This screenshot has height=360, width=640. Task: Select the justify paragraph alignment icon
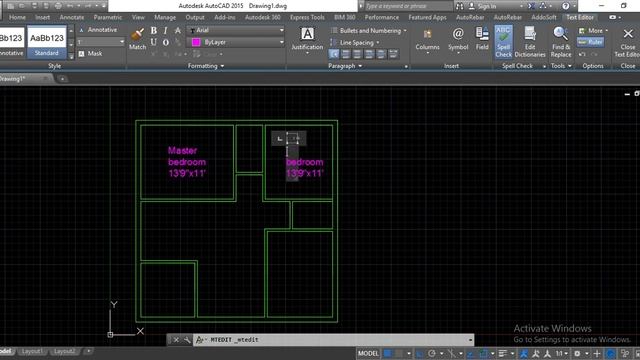(x=381, y=54)
